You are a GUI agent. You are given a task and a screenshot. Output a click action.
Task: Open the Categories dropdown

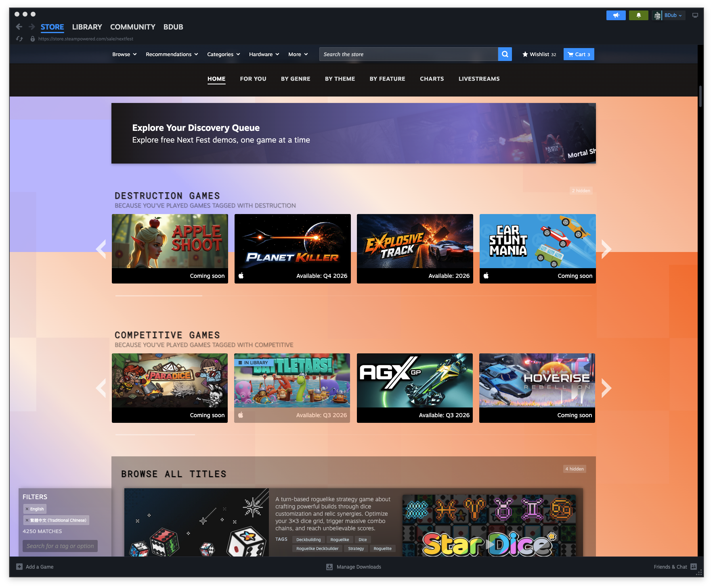223,54
